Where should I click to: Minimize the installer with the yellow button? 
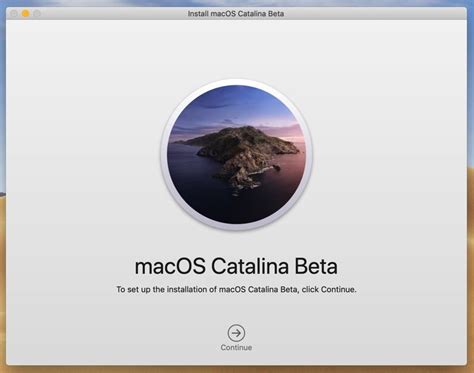[25, 14]
